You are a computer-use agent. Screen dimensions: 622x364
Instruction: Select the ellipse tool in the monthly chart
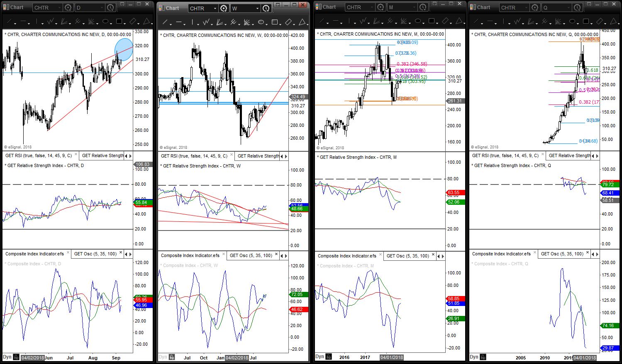tap(418, 21)
